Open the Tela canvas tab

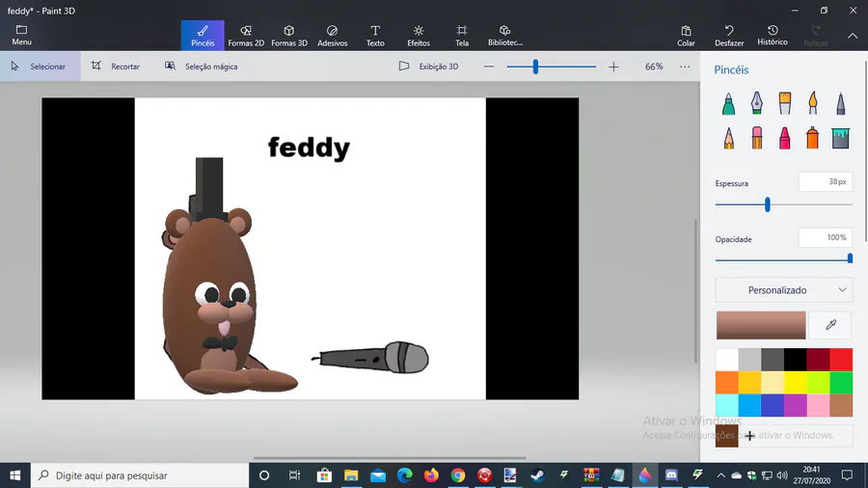[462, 36]
